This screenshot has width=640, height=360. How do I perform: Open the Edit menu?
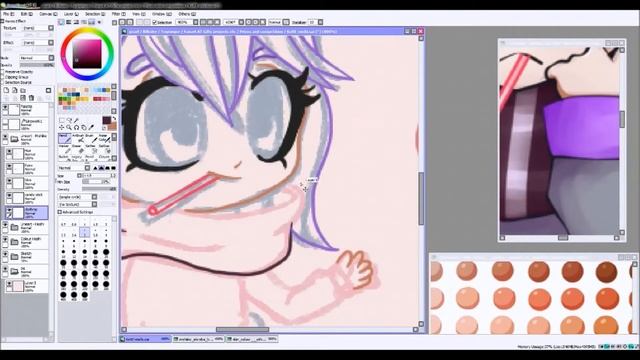pos(26,14)
